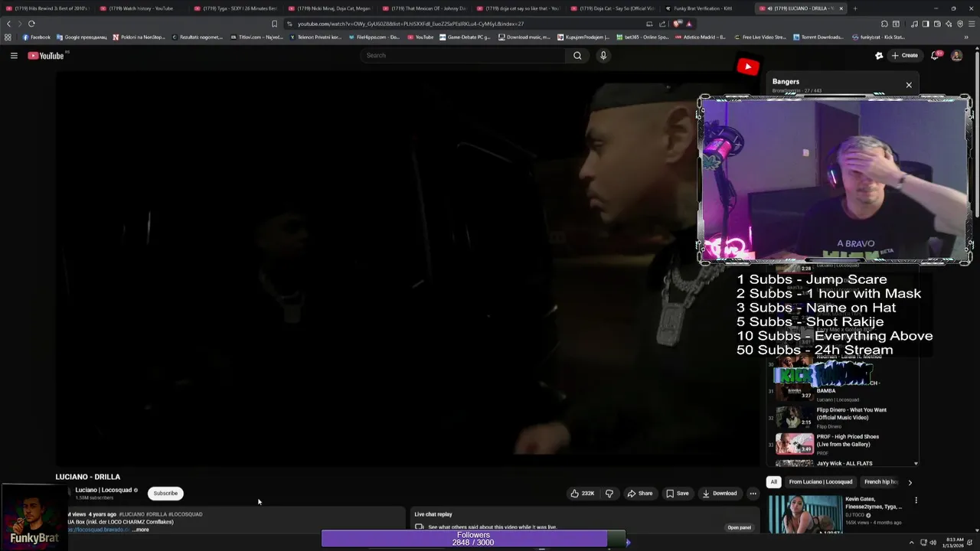
Task: Open the Kevin Gates suggested video thumbnail
Action: 805,514
